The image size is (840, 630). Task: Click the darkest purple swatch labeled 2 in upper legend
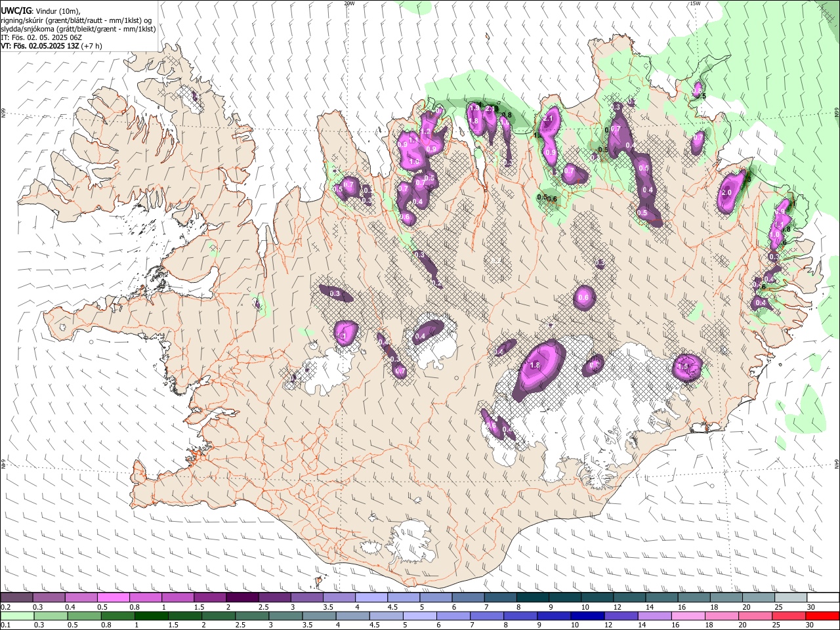tap(242, 597)
